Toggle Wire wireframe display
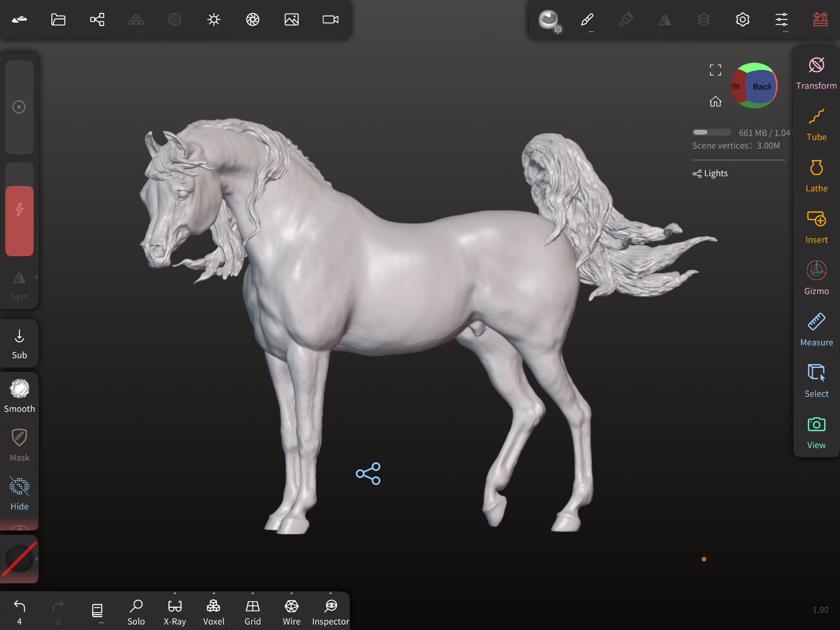Viewport: 840px width, 630px height. tap(291, 611)
